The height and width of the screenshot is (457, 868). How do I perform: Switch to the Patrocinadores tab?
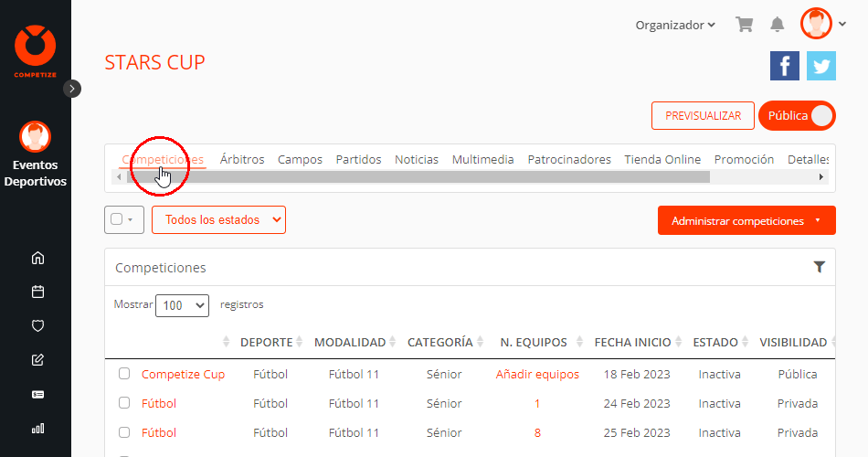point(569,160)
